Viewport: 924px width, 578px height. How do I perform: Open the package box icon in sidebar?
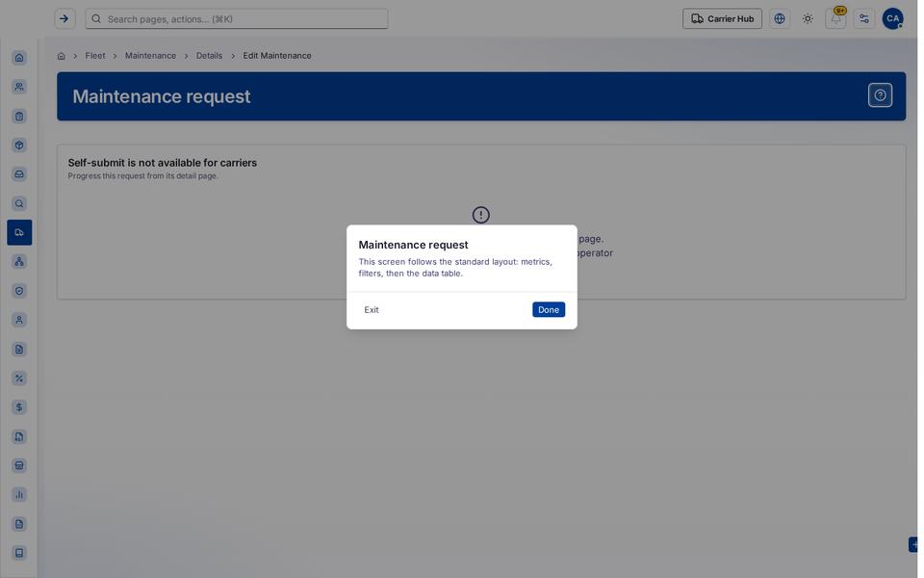(19, 145)
